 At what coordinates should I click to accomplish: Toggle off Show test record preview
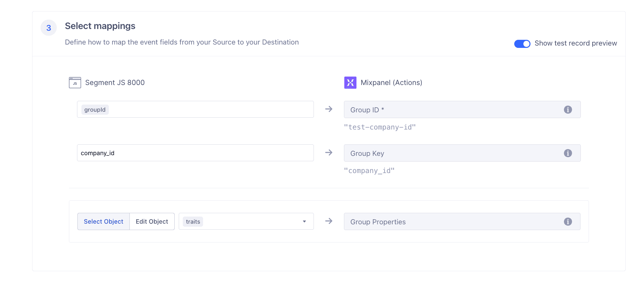[x=522, y=44]
